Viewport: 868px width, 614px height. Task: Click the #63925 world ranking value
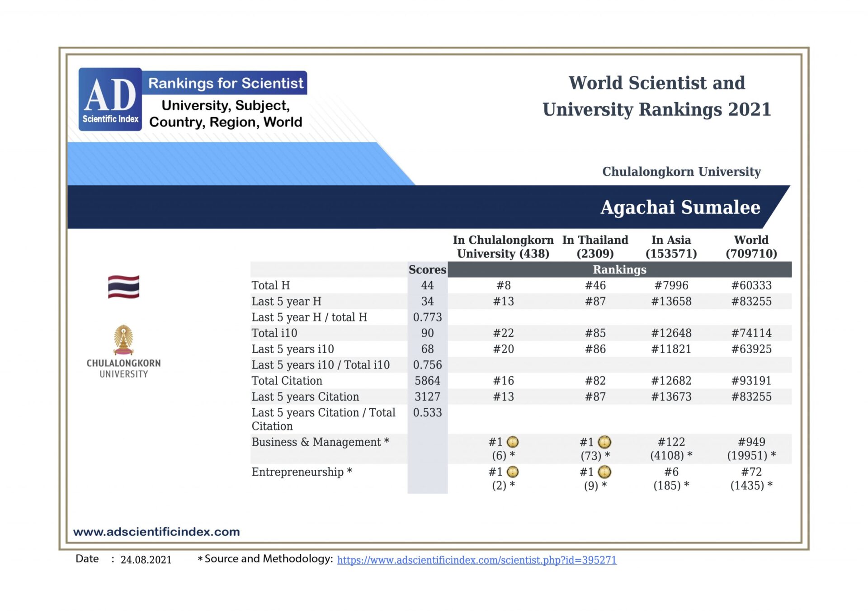[751, 349]
